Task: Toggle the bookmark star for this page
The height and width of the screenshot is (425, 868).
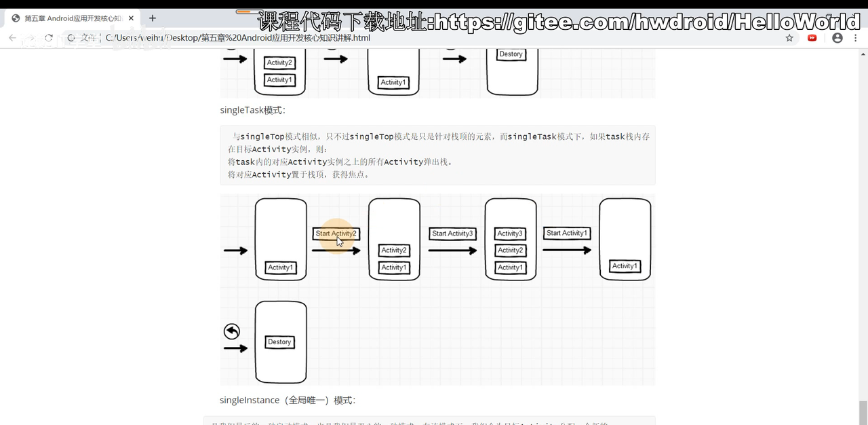Action: (x=789, y=38)
